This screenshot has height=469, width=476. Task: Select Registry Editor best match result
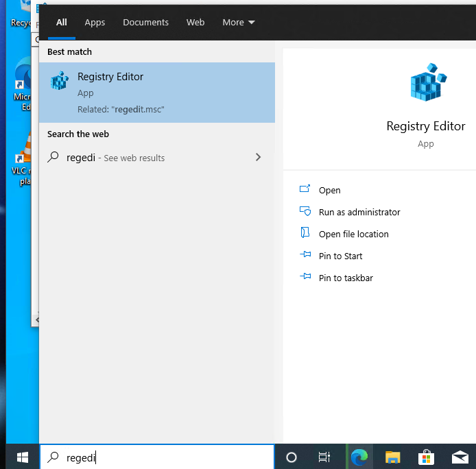(157, 93)
